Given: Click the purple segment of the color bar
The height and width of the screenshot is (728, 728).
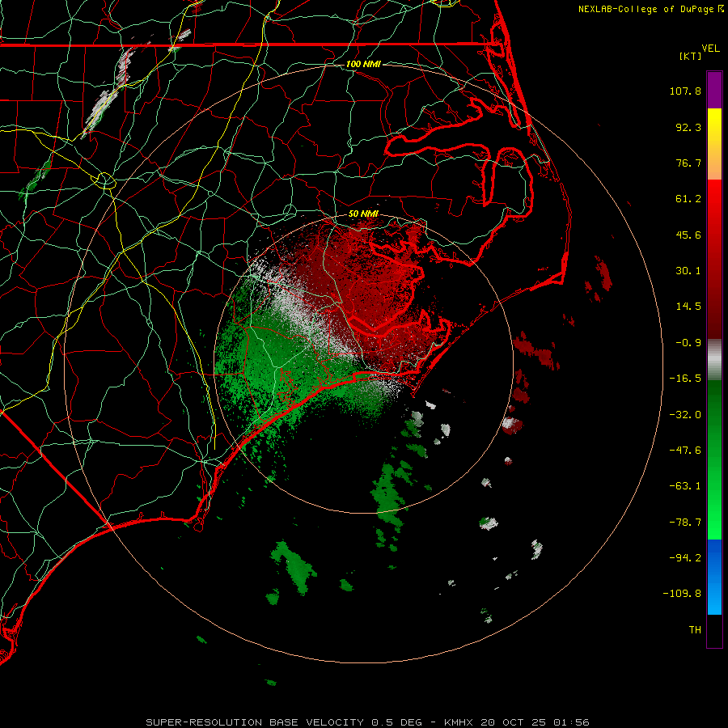Looking at the screenshot, I should pos(714,90).
